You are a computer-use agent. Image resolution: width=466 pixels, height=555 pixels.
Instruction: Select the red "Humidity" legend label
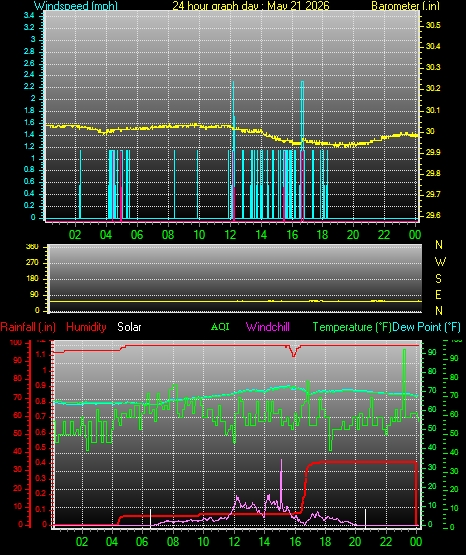coord(86,327)
